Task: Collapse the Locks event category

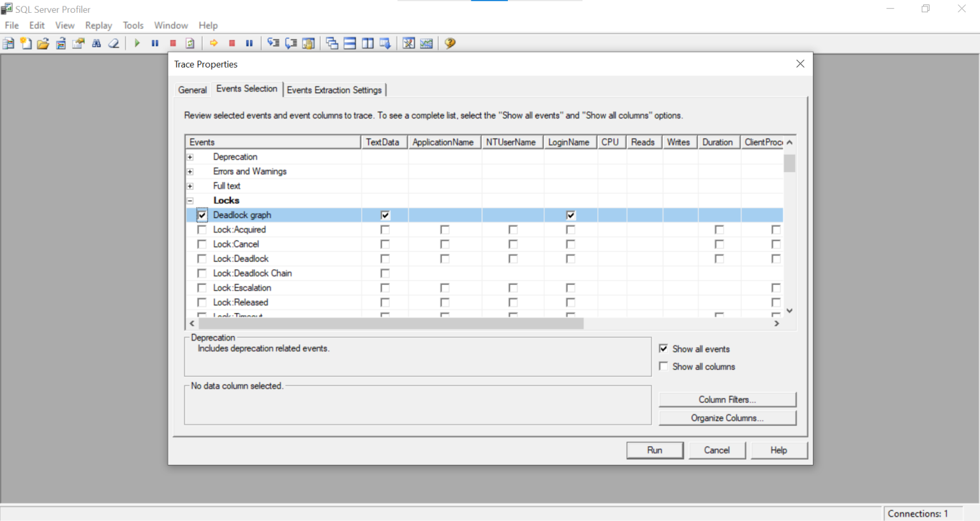Action: tap(189, 200)
